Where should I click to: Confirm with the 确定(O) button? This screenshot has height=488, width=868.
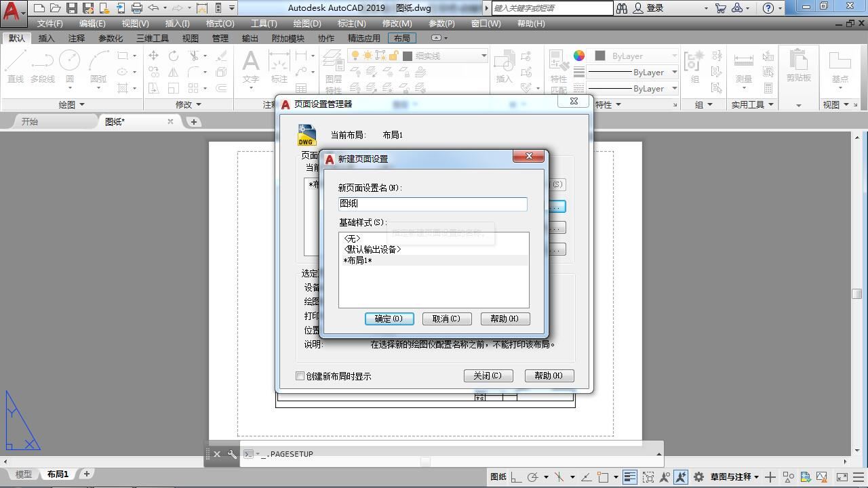(x=389, y=319)
